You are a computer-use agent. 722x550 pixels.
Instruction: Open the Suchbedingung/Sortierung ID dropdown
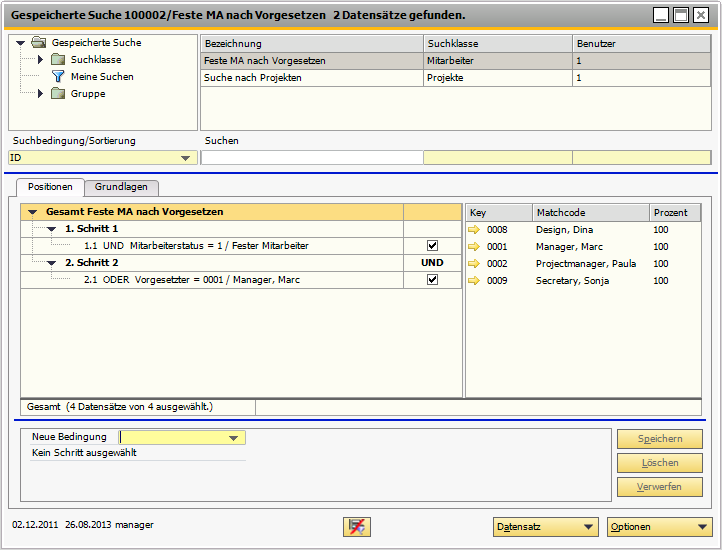185,158
